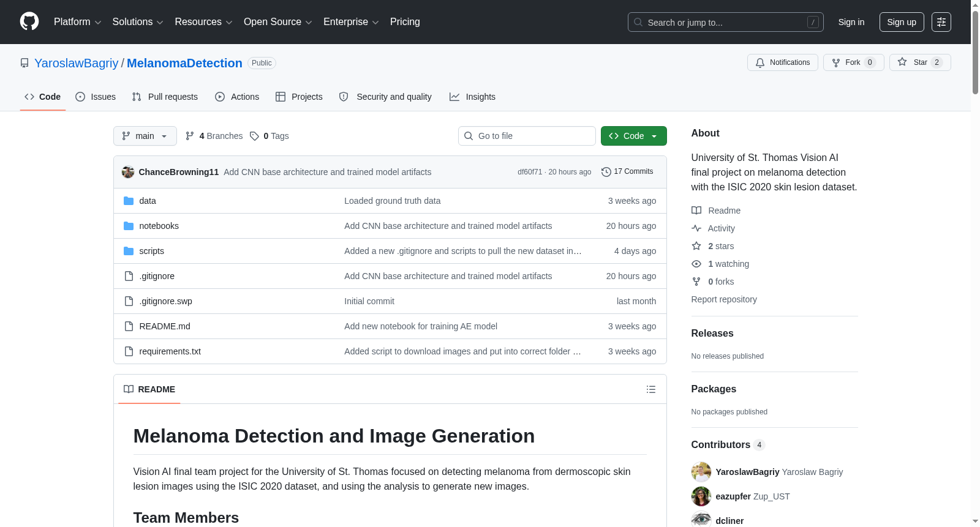Click the Report repository link
This screenshot has width=980, height=527.
tap(724, 299)
